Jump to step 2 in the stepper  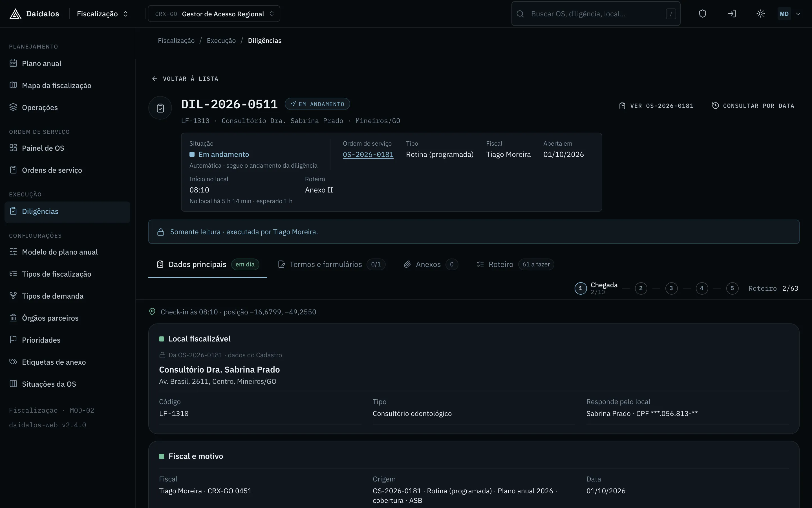point(641,288)
